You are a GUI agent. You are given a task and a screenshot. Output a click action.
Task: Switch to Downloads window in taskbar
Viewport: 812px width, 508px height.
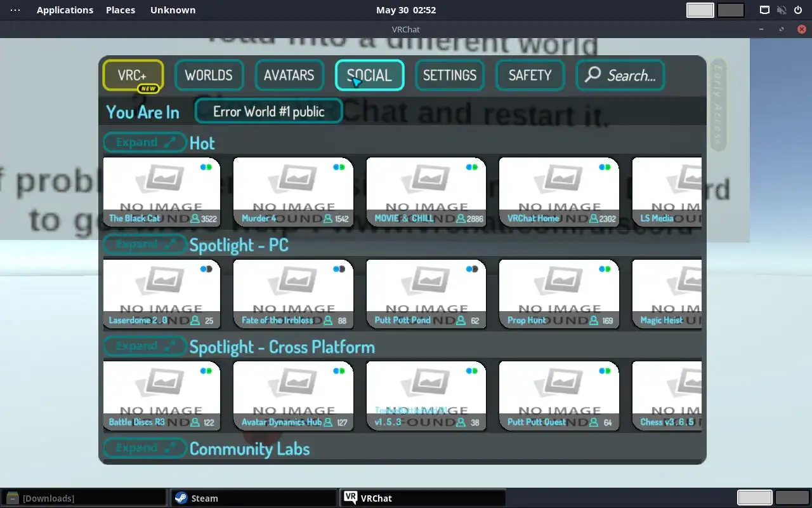84,498
